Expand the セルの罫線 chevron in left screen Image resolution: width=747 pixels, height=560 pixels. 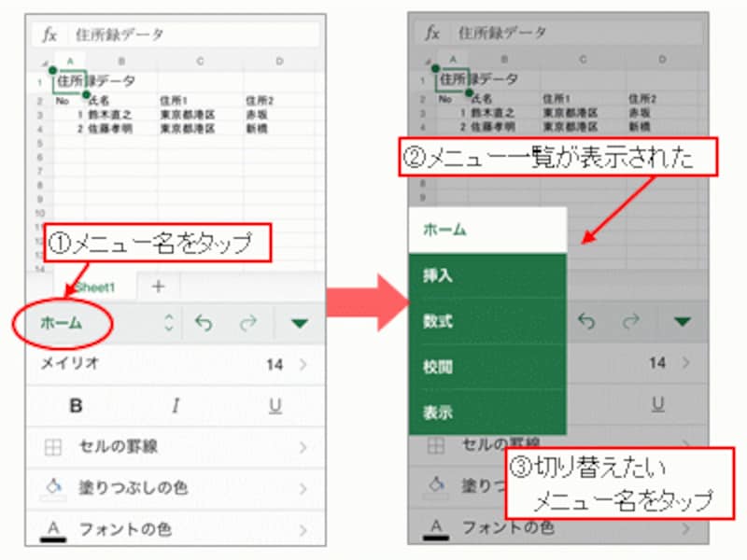point(303,447)
